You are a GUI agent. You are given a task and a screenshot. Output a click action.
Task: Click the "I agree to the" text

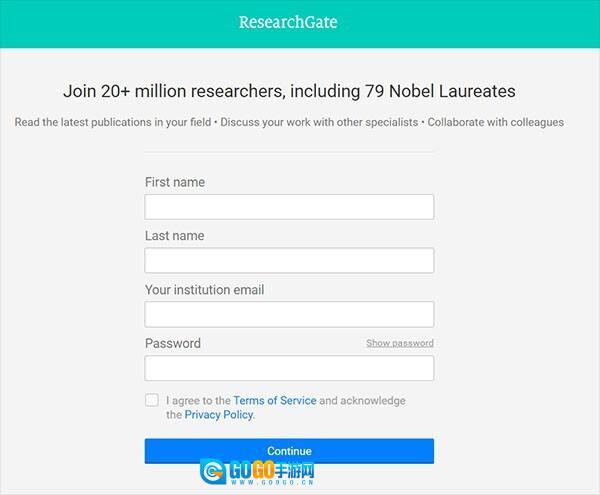(x=198, y=400)
